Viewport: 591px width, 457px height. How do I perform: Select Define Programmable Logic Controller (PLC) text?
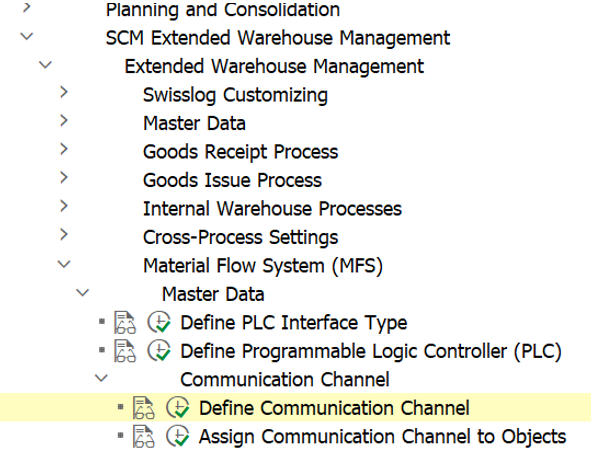pos(371,351)
